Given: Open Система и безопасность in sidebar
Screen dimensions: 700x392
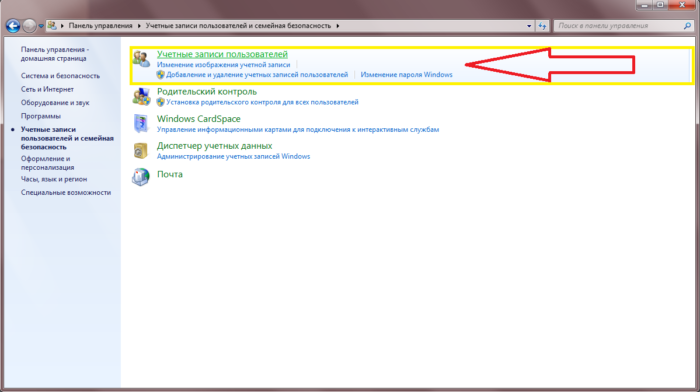Looking at the screenshot, I should 60,76.
